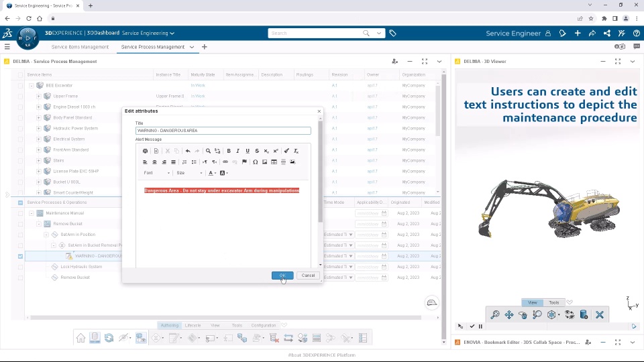Insert numbered list in the editor
This screenshot has width=644, height=362.
[184, 162]
